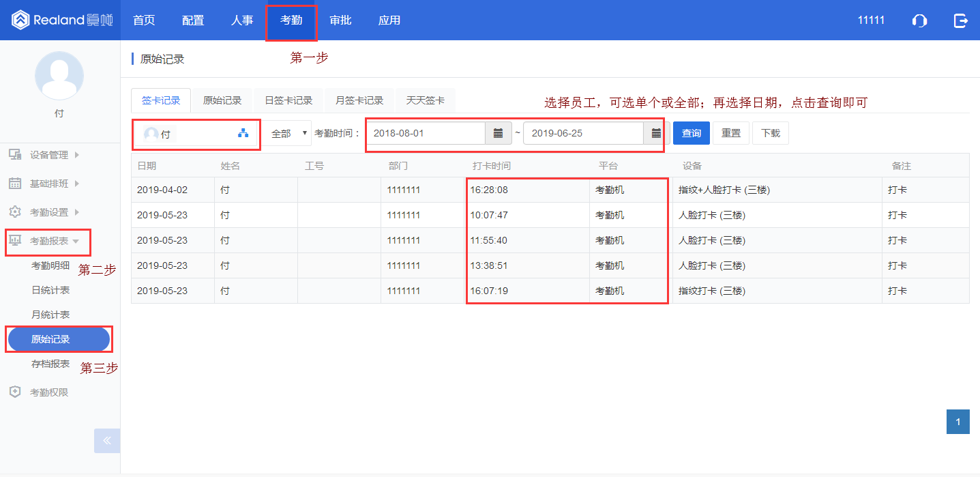Click 考勤报表 chart icon in sidebar
This screenshot has height=477, width=980.
(15, 241)
